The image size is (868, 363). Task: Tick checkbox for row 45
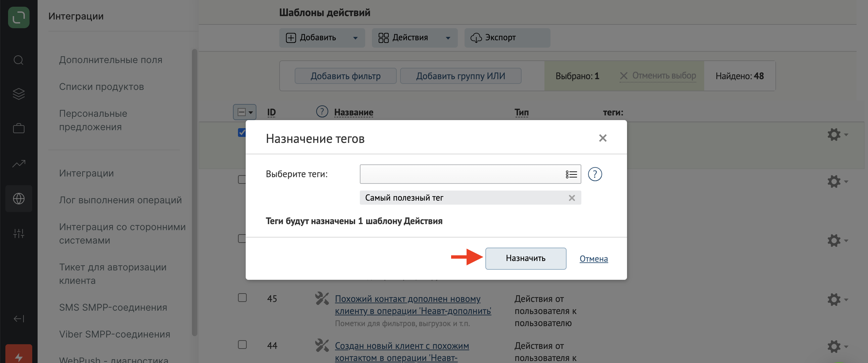(242, 298)
